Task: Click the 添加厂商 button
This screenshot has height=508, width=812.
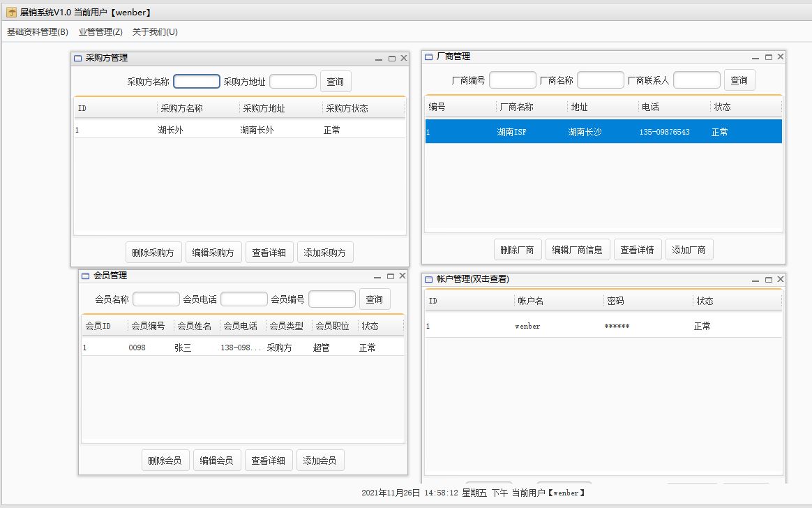Action: pyautogui.click(x=689, y=249)
